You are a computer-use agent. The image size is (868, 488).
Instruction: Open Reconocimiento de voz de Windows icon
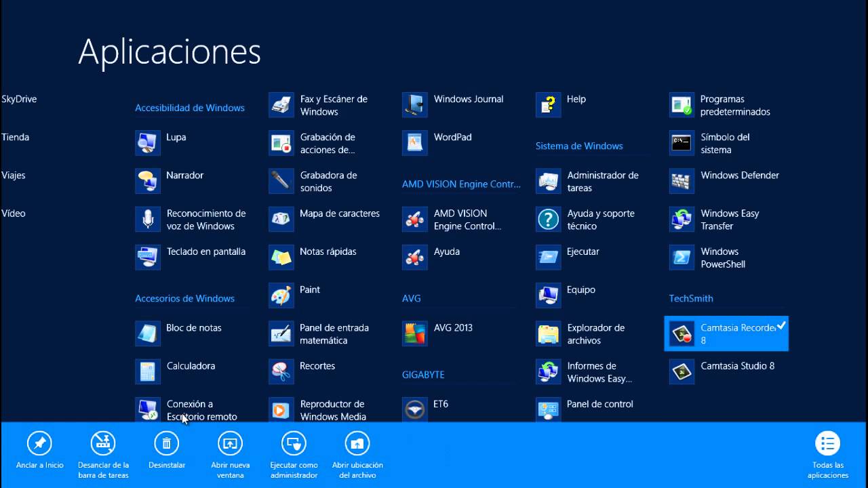148,220
